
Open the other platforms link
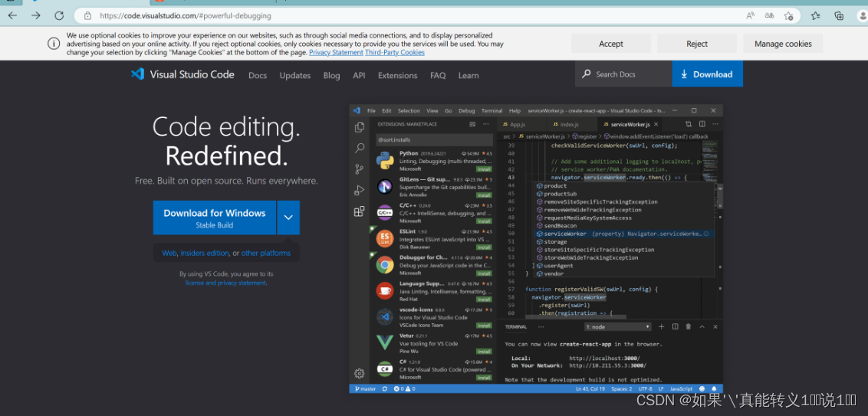(x=266, y=254)
